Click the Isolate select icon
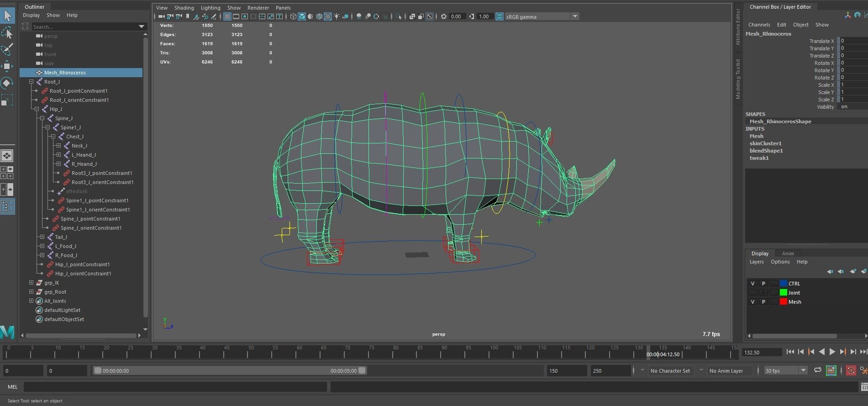The image size is (868, 406). pos(399,16)
